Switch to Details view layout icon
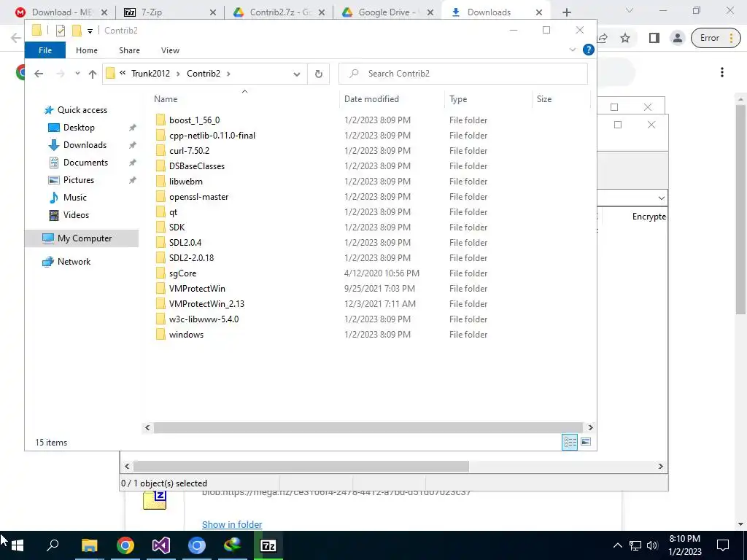Image resolution: width=747 pixels, height=560 pixels. tap(570, 442)
